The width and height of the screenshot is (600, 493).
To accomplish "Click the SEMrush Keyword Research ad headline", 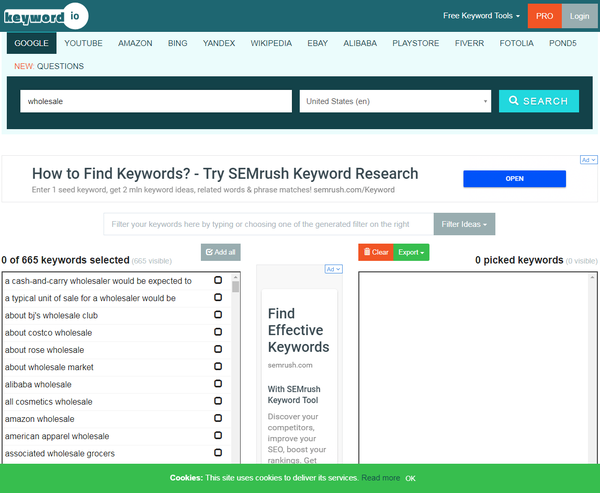I will [225, 173].
